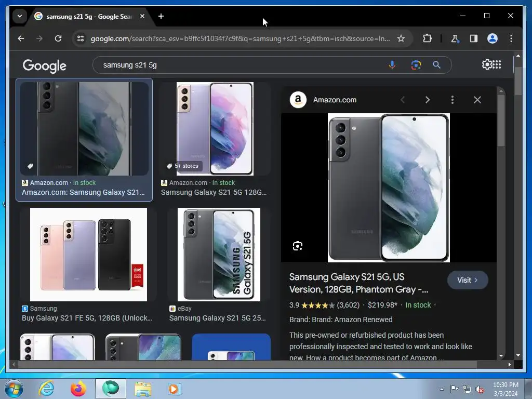
Task: Open the Google apps grid
Action: pyautogui.click(x=497, y=64)
